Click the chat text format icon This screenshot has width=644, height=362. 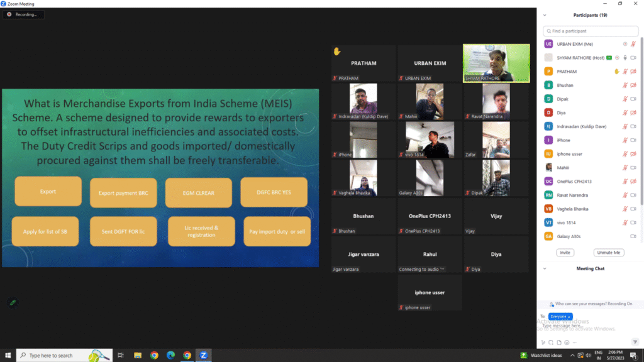pyautogui.click(x=543, y=343)
